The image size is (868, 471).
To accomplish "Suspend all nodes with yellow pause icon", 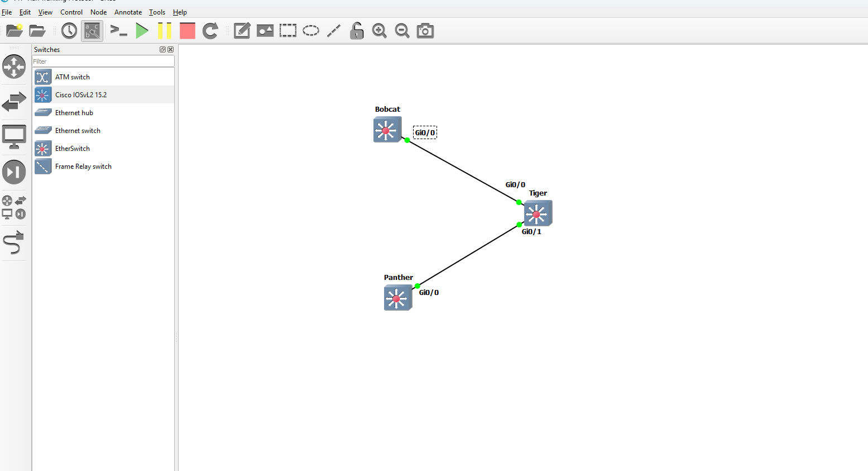I will [x=165, y=31].
